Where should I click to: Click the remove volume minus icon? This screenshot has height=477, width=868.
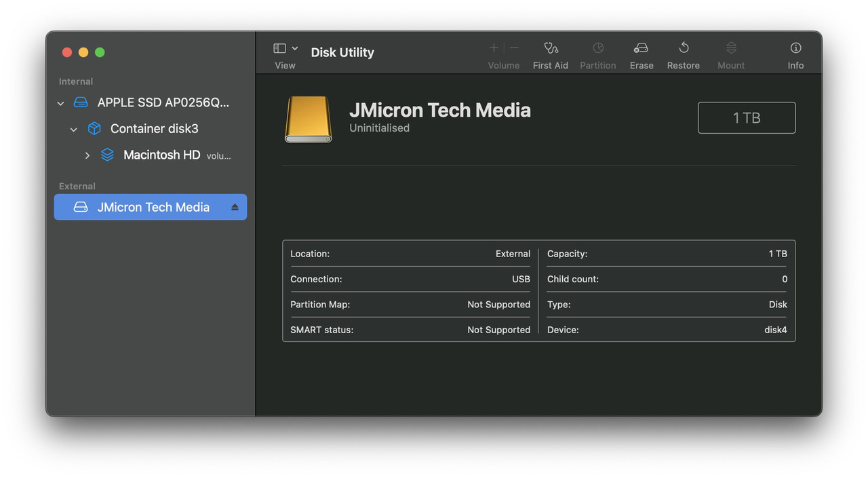[x=514, y=47]
